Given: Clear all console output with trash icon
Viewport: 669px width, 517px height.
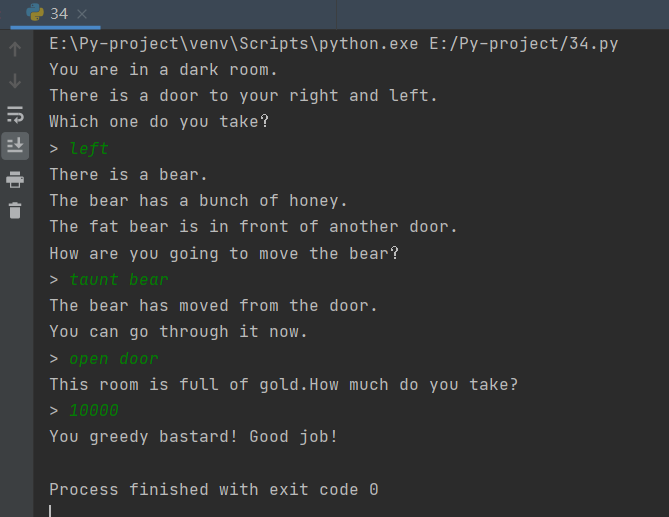Looking at the screenshot, I should pyautogui.click(x=15, y=210).
